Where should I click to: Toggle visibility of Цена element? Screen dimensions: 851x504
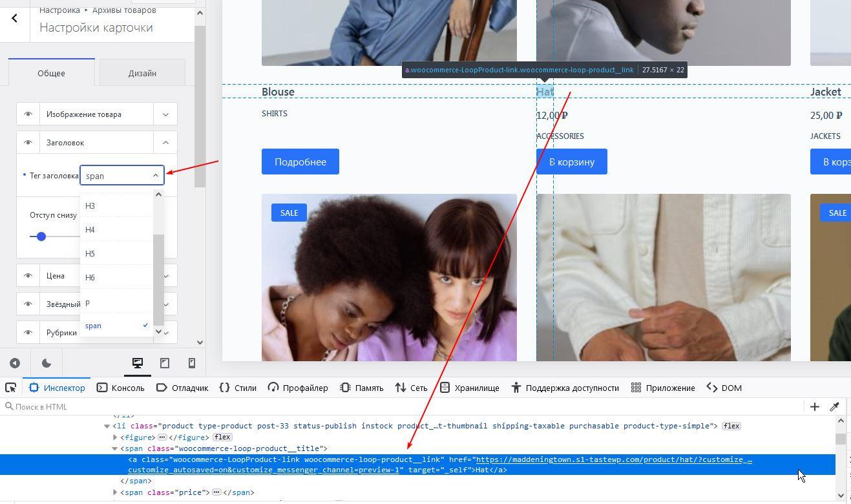[x=28, y=276]
